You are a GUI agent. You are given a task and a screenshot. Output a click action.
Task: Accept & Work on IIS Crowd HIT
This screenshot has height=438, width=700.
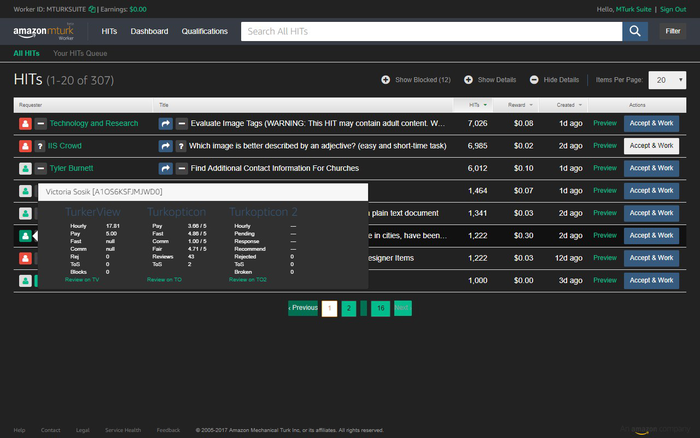tap(651, 146)
